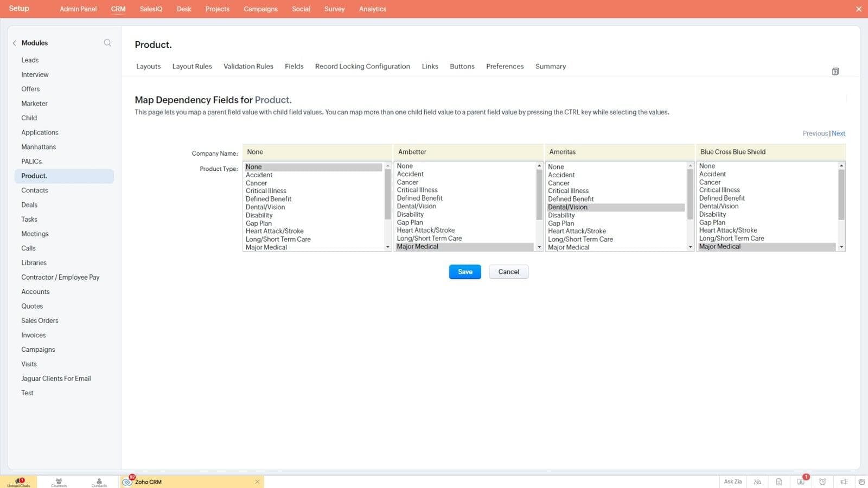Open the Links tab
Viewport: 868px width, 488px height.
point(430,66)
